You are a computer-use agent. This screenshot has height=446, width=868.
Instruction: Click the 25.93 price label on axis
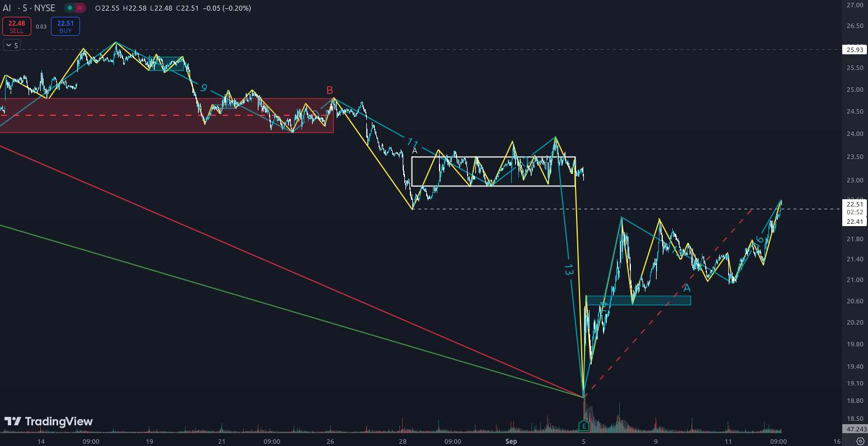[853, 50]
